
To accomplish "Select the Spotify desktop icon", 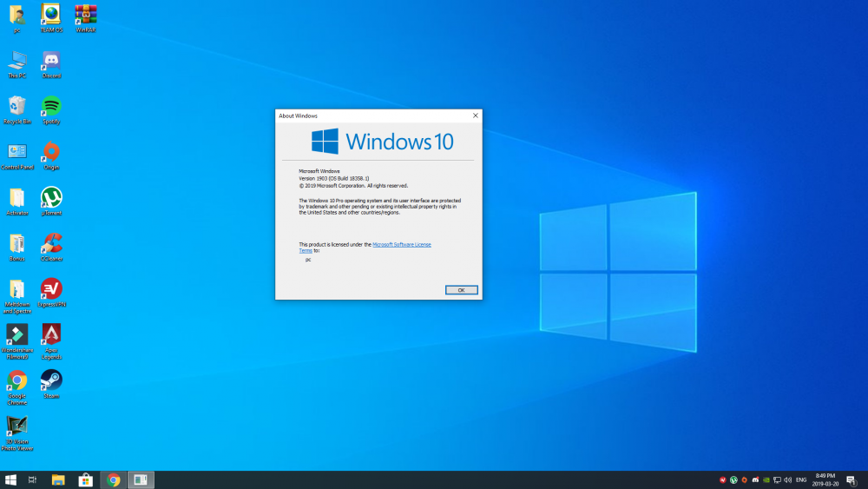I will 51,107.
